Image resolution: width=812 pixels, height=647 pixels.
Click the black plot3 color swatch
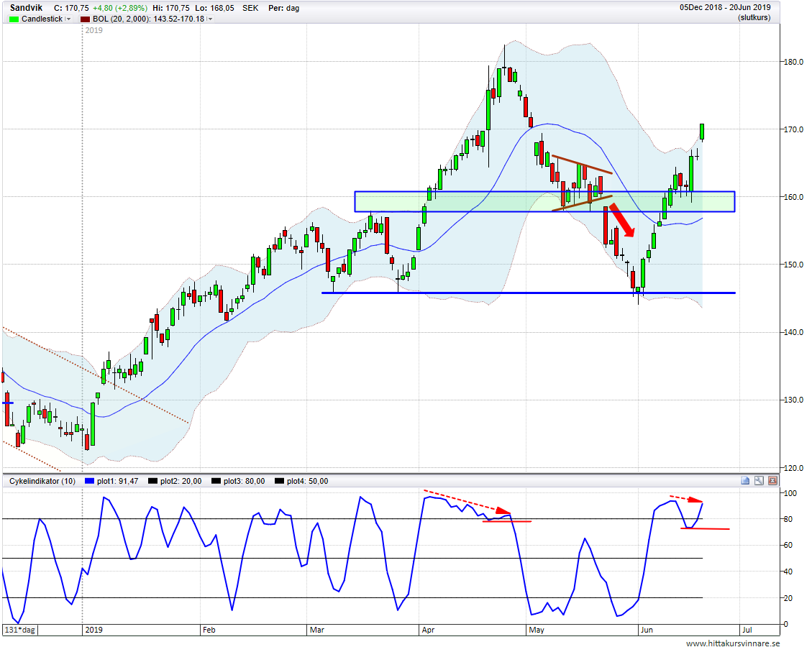pos(216,482)
